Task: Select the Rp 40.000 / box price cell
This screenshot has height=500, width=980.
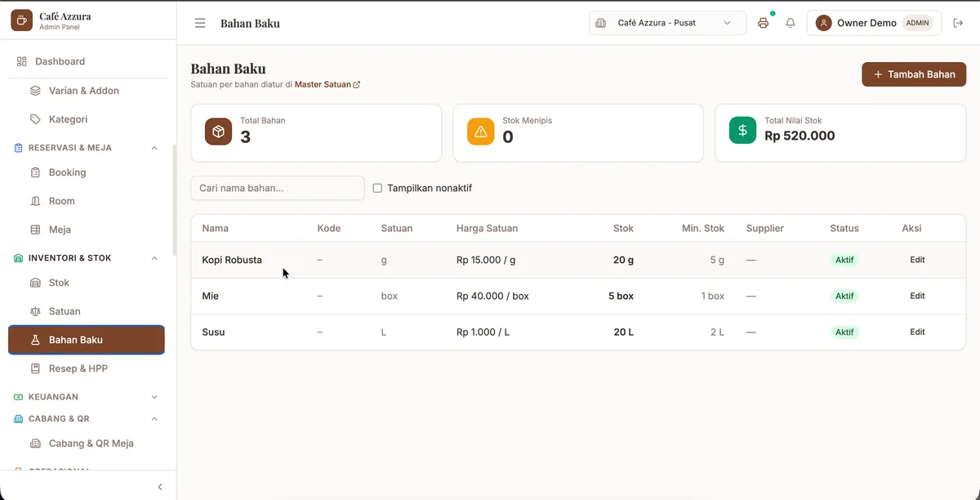Action: [492, 296]
